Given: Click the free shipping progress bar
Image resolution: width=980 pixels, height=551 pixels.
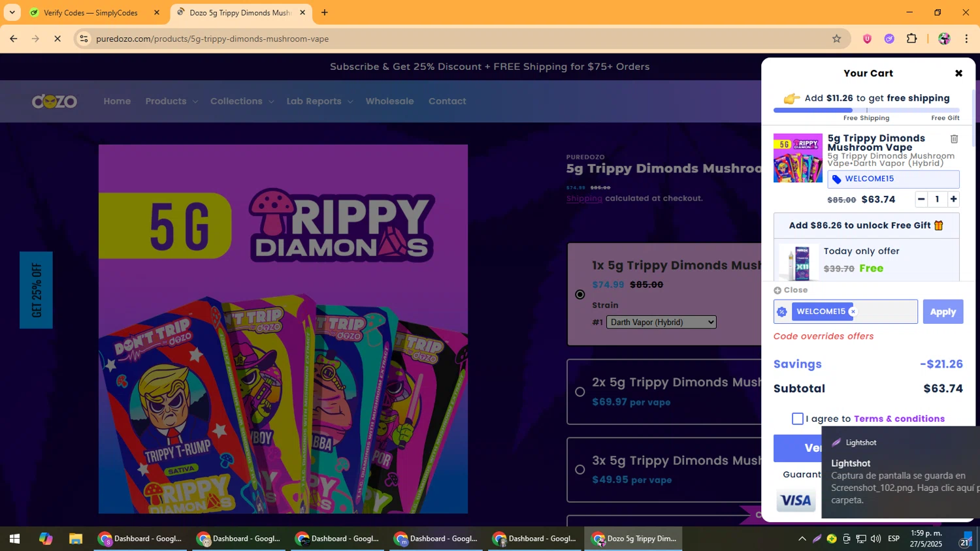Looking at the screenshot, I should 866,110.
